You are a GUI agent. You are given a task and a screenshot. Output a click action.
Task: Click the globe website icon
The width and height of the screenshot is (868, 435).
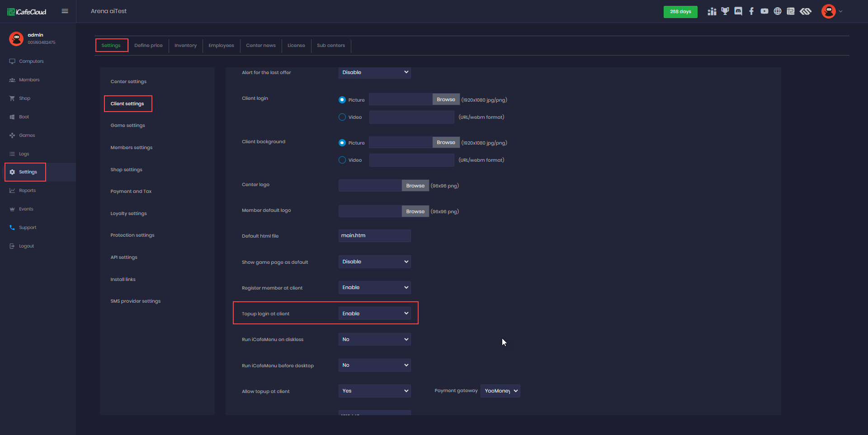(x=778, y=11)
